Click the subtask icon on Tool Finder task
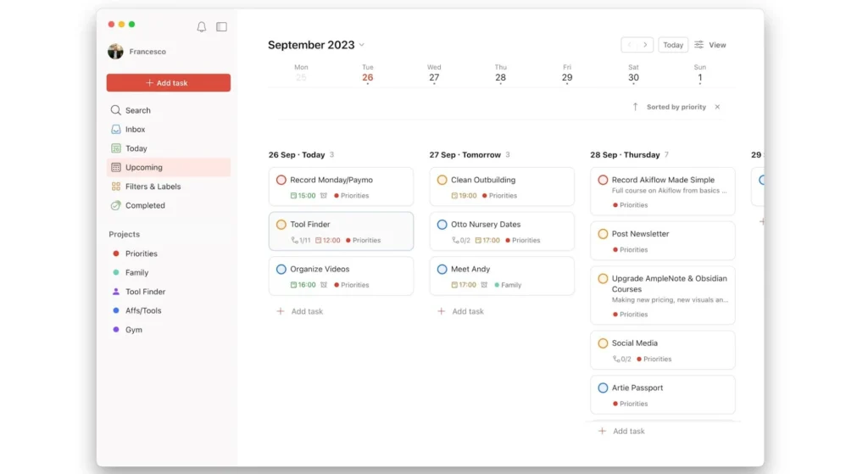Image resolution: width=868 pixels, height=474 pixels. pyautogui.click(x=294, y=240)
